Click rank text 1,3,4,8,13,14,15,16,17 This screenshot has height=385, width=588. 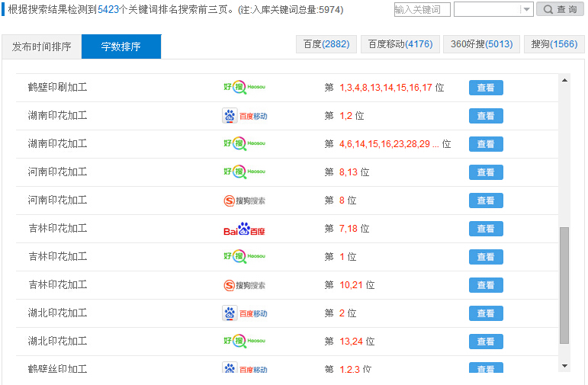(386, 88)
